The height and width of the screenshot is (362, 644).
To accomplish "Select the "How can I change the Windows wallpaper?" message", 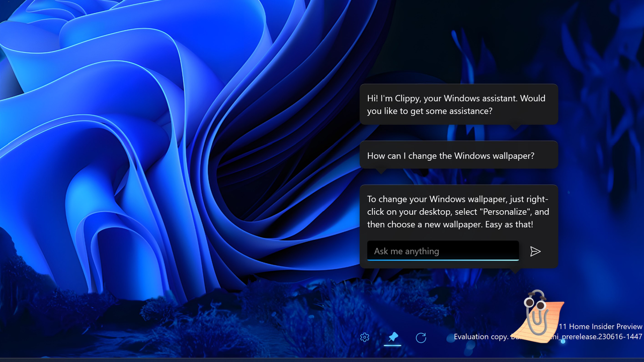I will [x=459, y=155].
